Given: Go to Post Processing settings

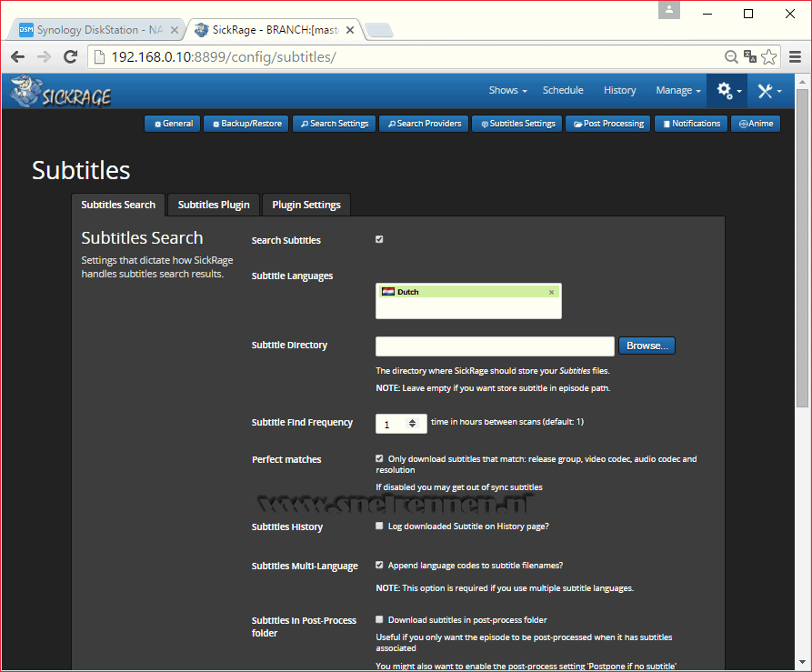Looking at the screenshot, I should tap(608, 124).
